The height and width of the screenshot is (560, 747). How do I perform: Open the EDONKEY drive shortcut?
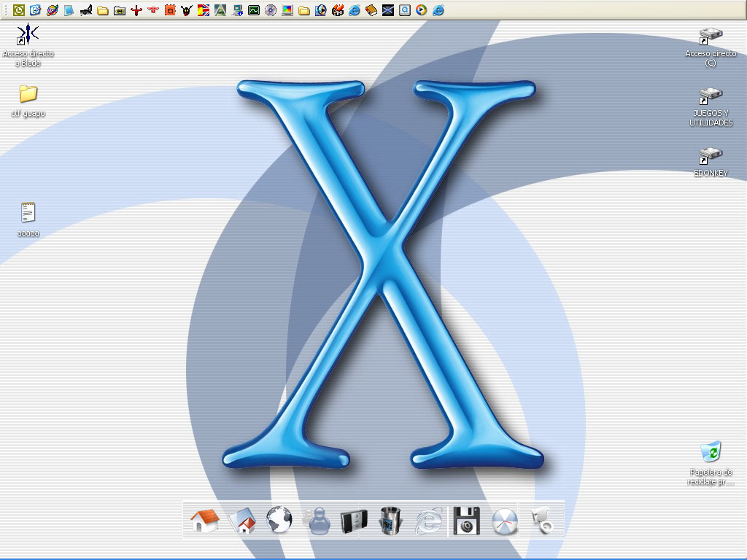tap(711, 155)
